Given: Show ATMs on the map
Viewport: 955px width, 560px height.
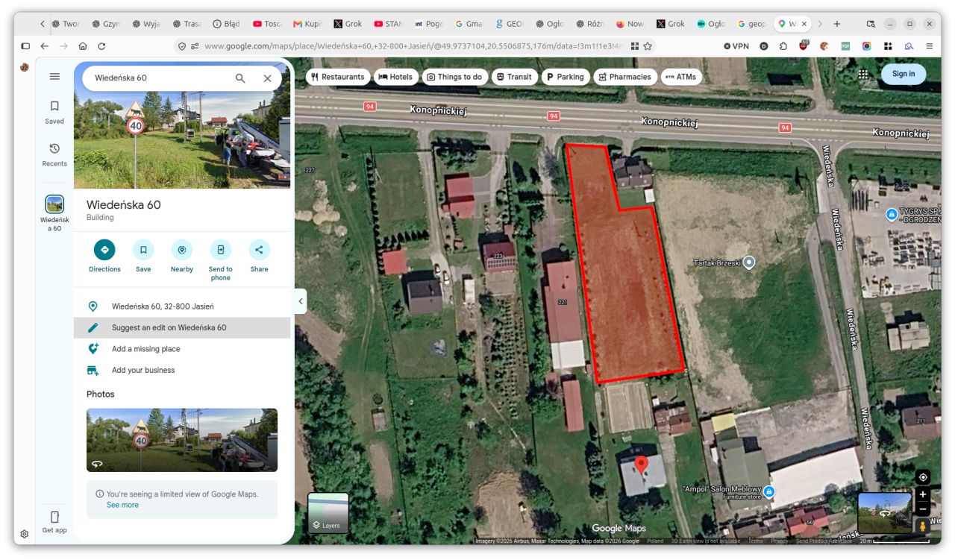Looking at the screenshot, I should 681,77.
